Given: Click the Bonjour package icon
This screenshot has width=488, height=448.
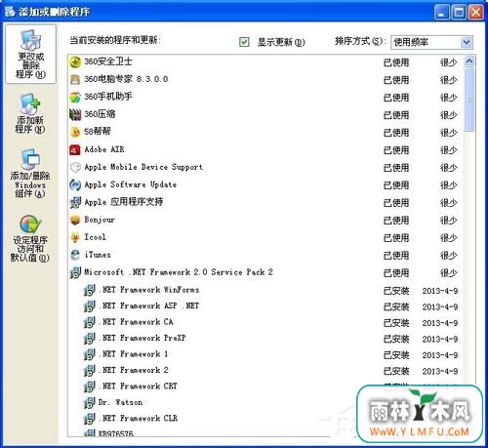Looking at the screenshot, I should tap(75, 220).
